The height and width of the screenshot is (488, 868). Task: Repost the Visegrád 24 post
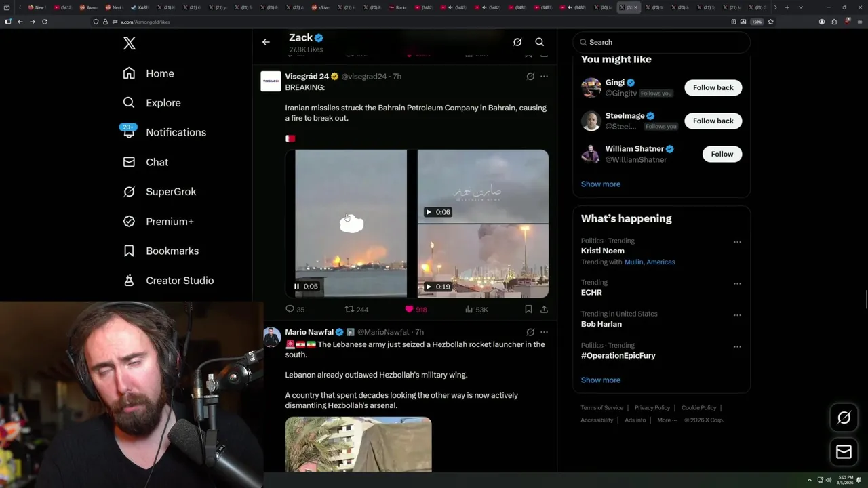coord(357,309)
